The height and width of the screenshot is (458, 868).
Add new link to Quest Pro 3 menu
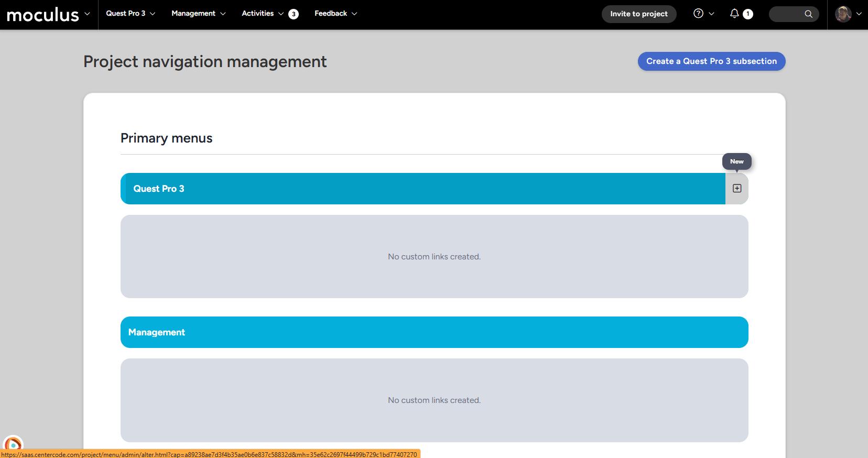click(737, 188)
